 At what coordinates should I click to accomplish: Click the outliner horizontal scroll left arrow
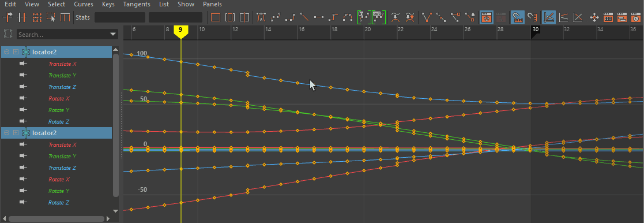(5, 218)
